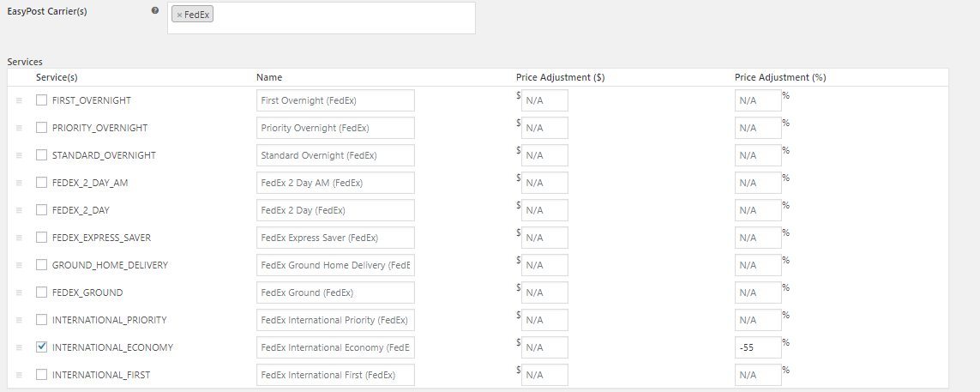Set percent adjustment for INTERNATIONAL_PRIORITY

point(758,320)
